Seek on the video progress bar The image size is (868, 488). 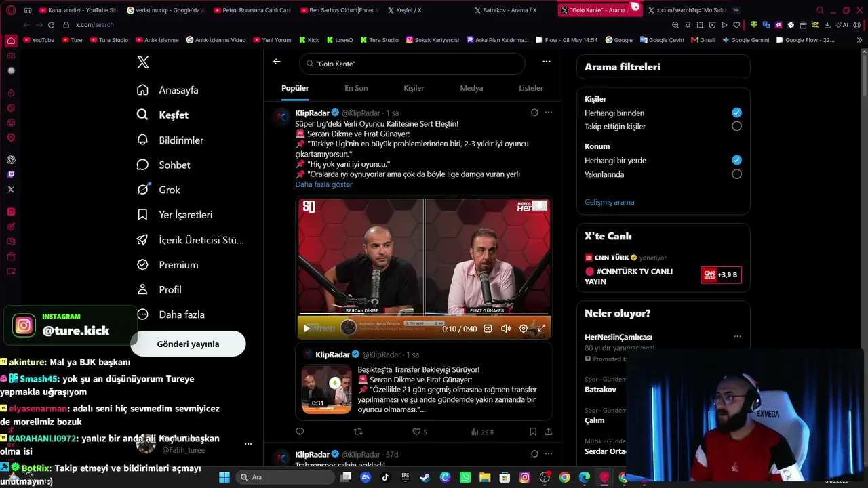click(424, 315)
